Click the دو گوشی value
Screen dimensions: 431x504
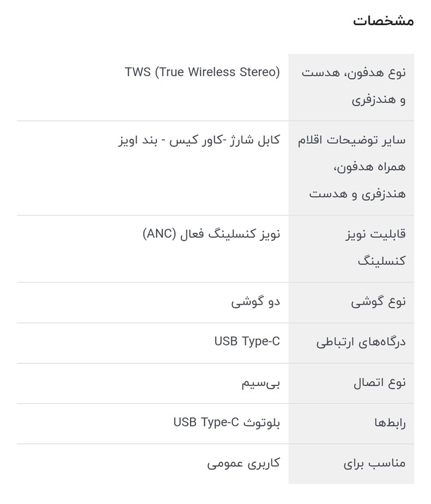(x=255, y=301)
